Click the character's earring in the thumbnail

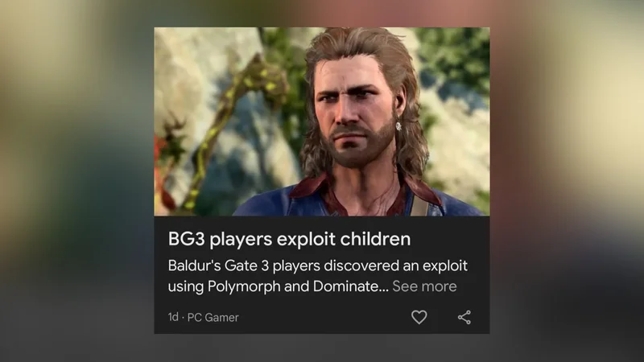click(x=398, y=125)
